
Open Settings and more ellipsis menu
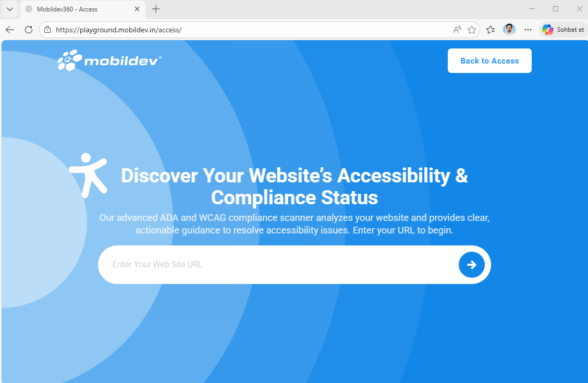pos(528,30)
